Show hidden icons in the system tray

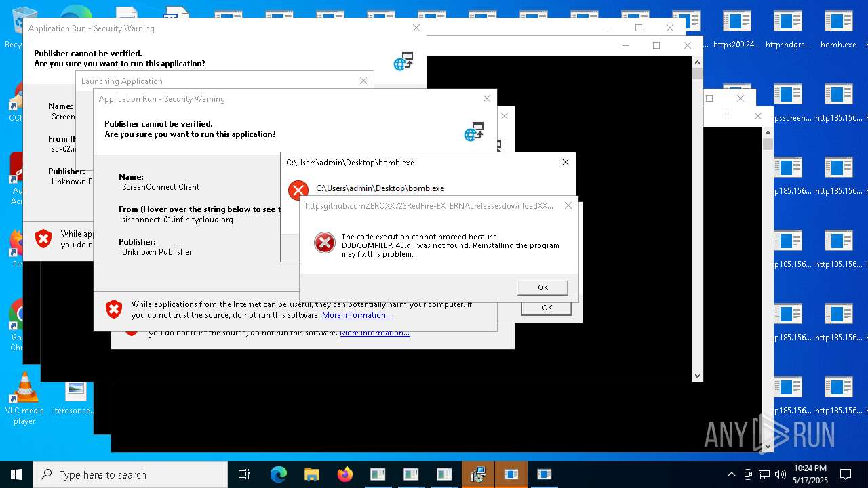pos(731,474)
